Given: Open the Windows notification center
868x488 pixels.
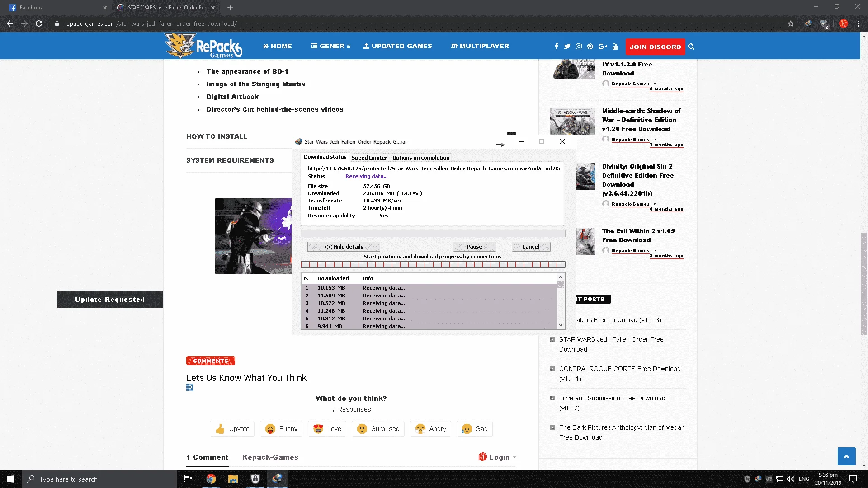Looking at the screenshot, I should [x=853, y=479].
